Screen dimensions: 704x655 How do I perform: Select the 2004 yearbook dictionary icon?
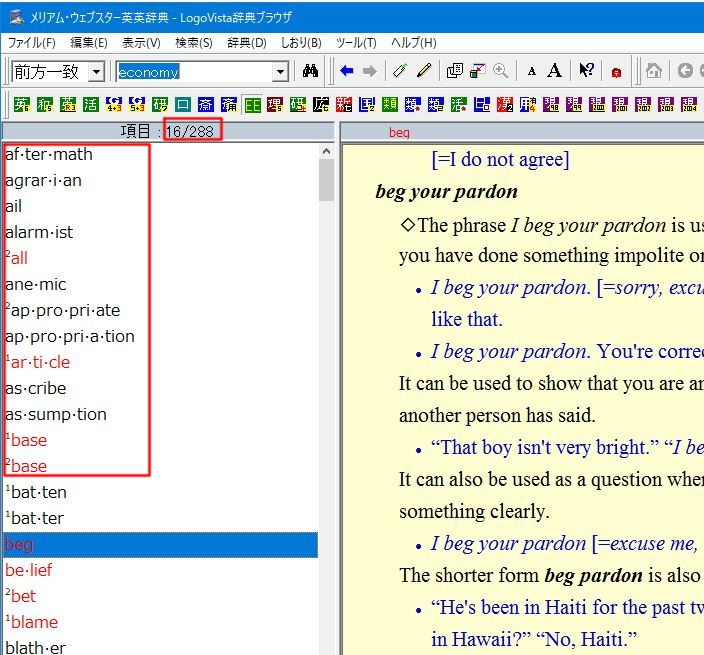689,105
